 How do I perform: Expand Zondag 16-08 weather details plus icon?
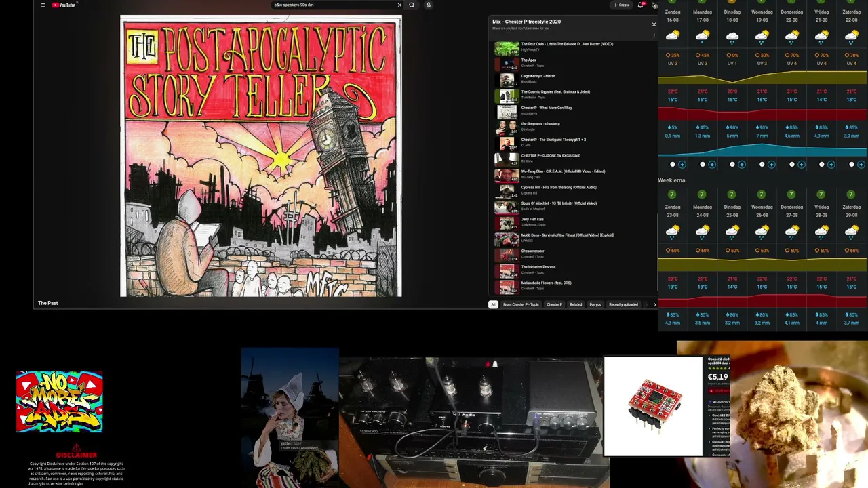pyautogui.click(x=682, y=165)
